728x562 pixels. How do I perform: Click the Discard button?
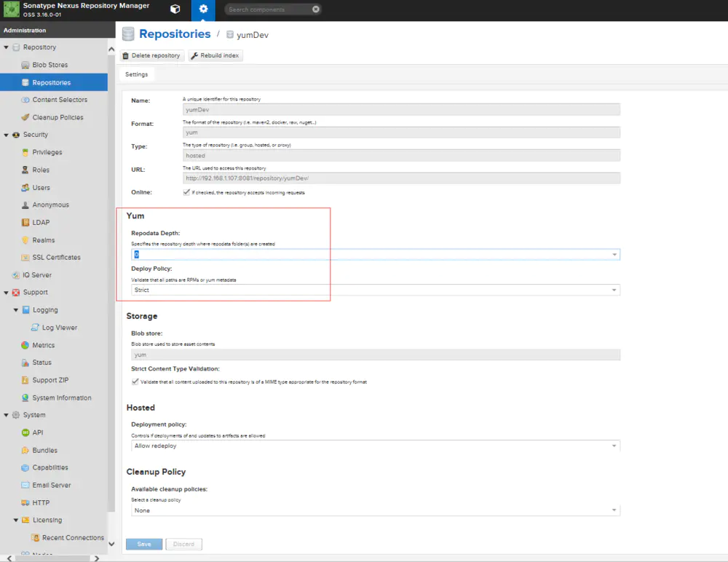tap(183, 544)
